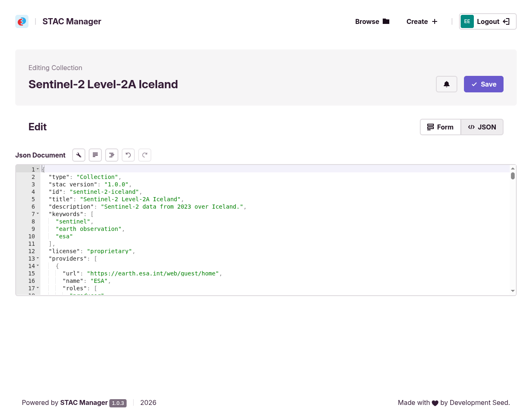Image resolution: width=532 pixels, height=414 pixels.
Task: Click the logout arrow icon
Action: pos(506,21)
